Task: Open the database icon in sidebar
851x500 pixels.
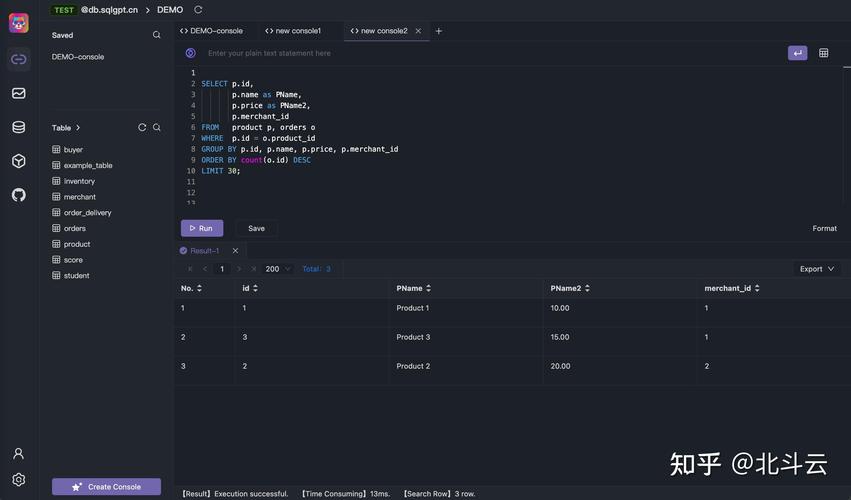Action: 18,127
